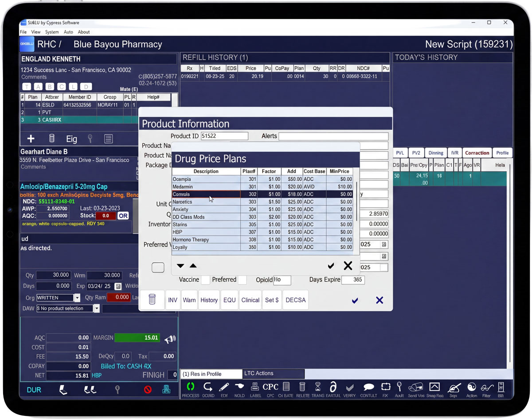Open the DAW product selection dropdown
The width and height of the screenshot is (532, 419).
pos(97,308)
